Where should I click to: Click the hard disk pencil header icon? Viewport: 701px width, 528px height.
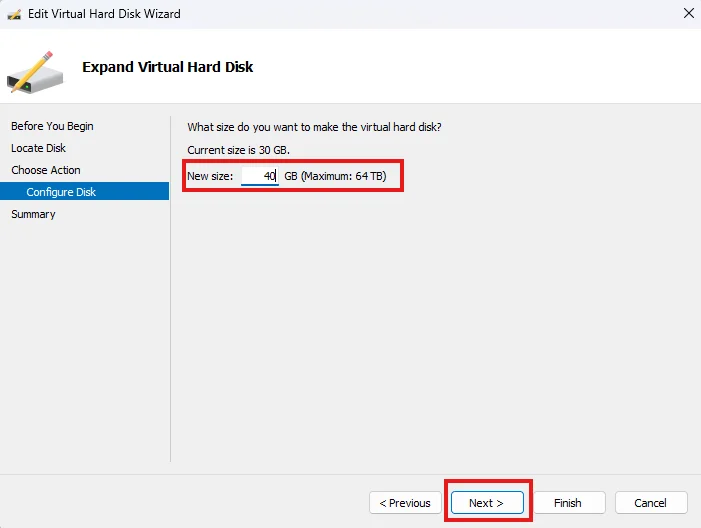click(x=35, y=72)
